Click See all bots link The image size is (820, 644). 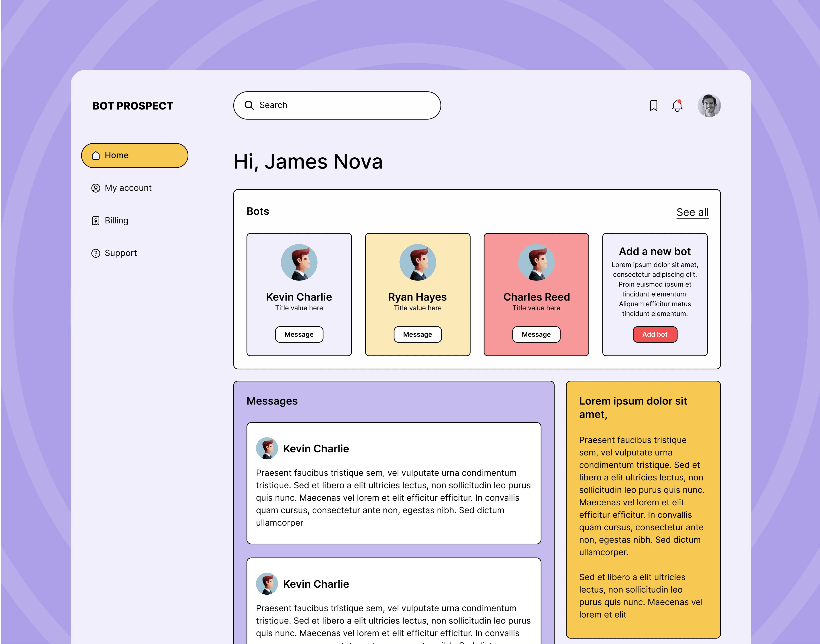pos(693,212)
